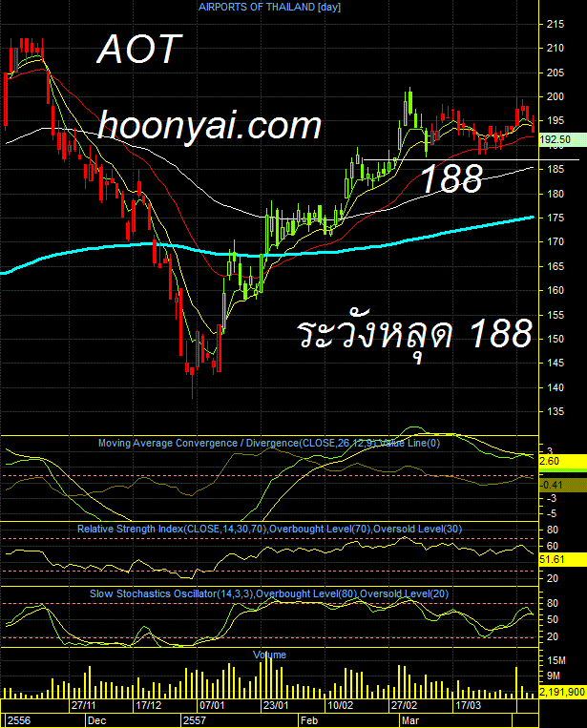This screenshot has width=587, height=728.
Task: Click the 15M volume axis label
Action: tap(556, 660)
